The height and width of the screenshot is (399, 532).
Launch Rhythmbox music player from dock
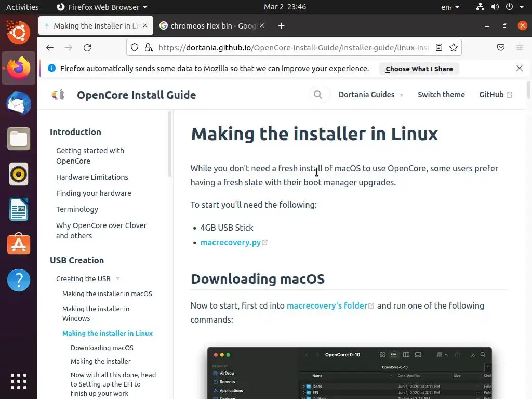click(x=19, y=175)
